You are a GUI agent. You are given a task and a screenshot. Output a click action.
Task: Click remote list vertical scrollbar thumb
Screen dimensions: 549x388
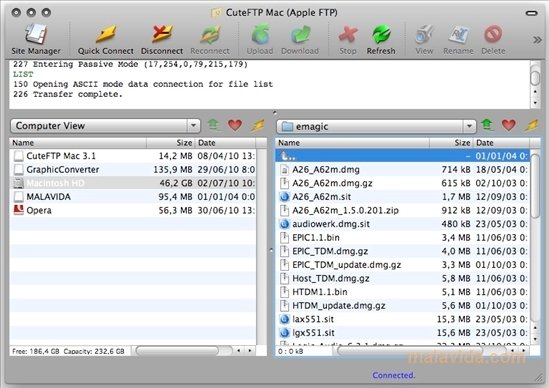tap(535, 186)
